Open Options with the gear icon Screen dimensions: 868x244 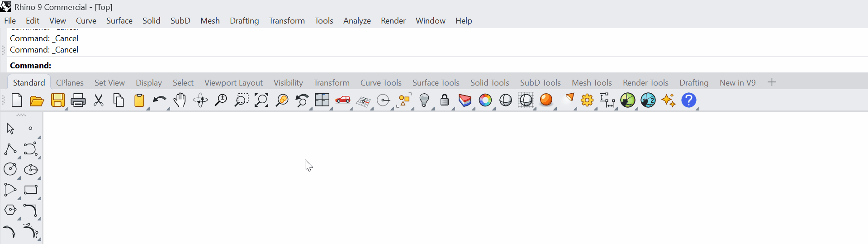[587, 100]
